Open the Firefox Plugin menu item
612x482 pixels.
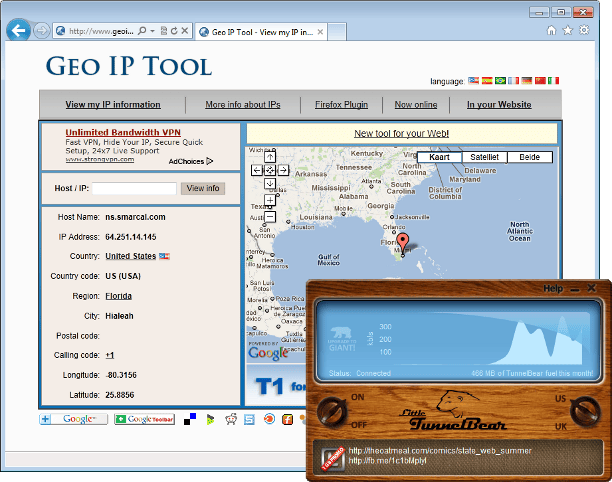341,105
